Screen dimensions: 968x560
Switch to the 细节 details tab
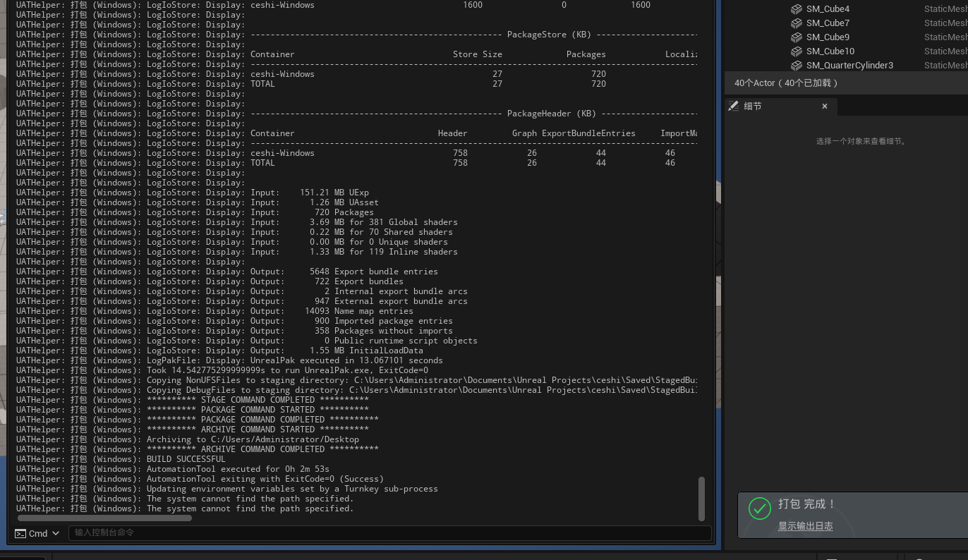[x=752, y=106]
